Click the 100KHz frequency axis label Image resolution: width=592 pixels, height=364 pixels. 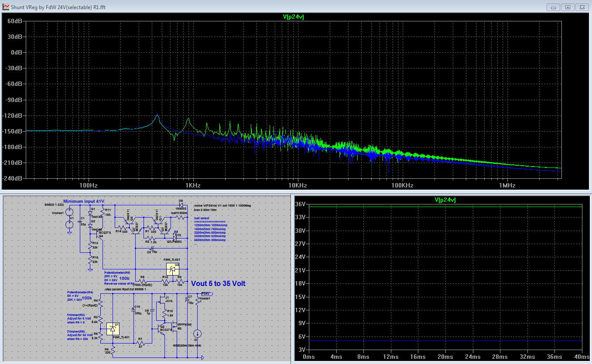click(401, 185)
